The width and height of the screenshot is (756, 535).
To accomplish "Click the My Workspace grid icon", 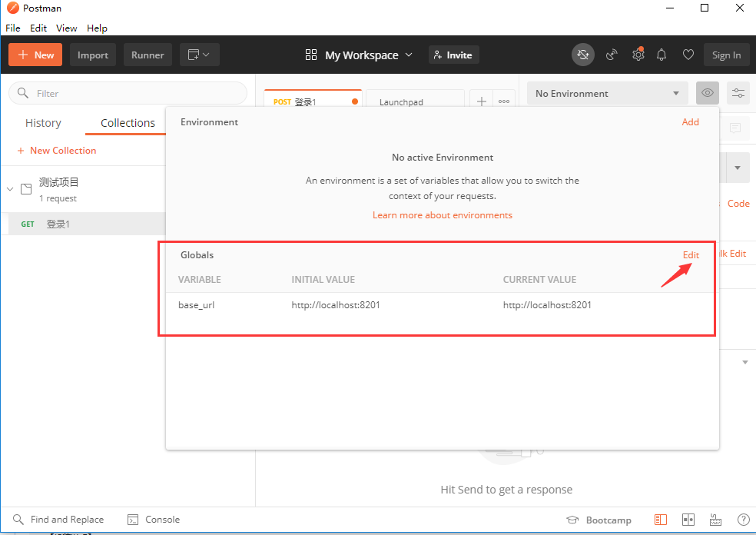I will coord(311,55).
